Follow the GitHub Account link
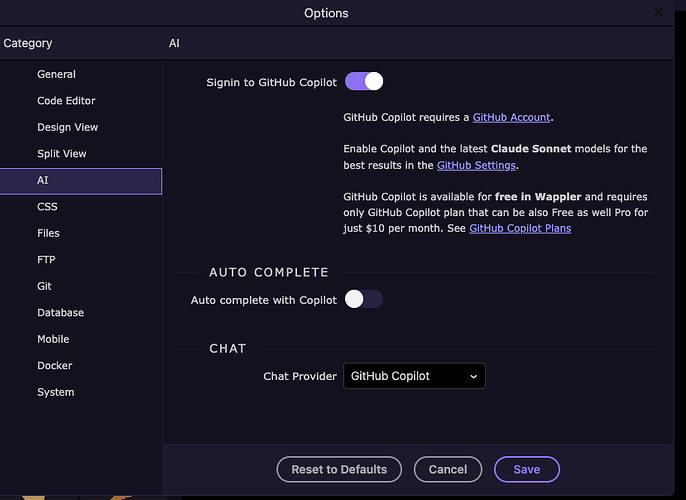This screenshot has width=686, height=500. [x=511, y=117]
